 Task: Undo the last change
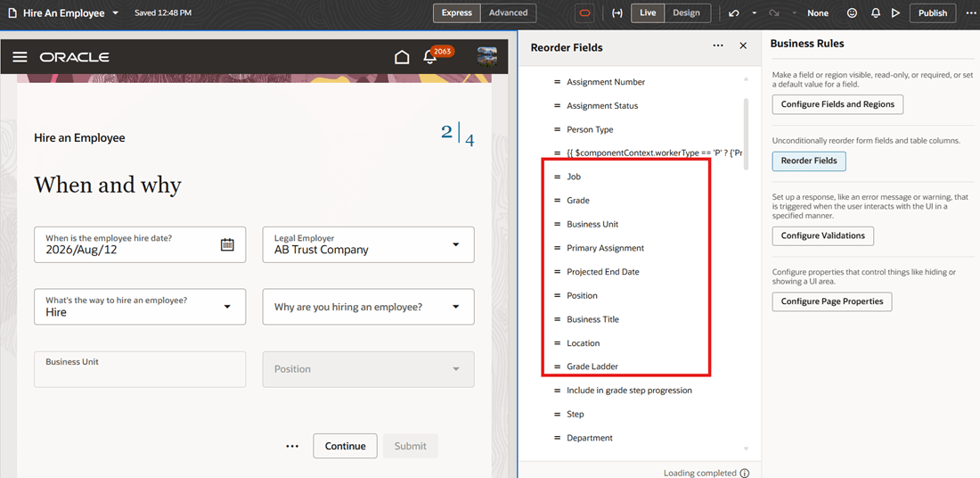(734, 13)
